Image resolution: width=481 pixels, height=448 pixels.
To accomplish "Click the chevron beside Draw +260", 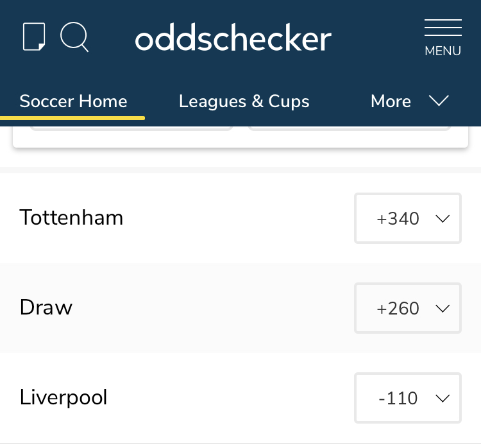I will (x=443, y=309).
